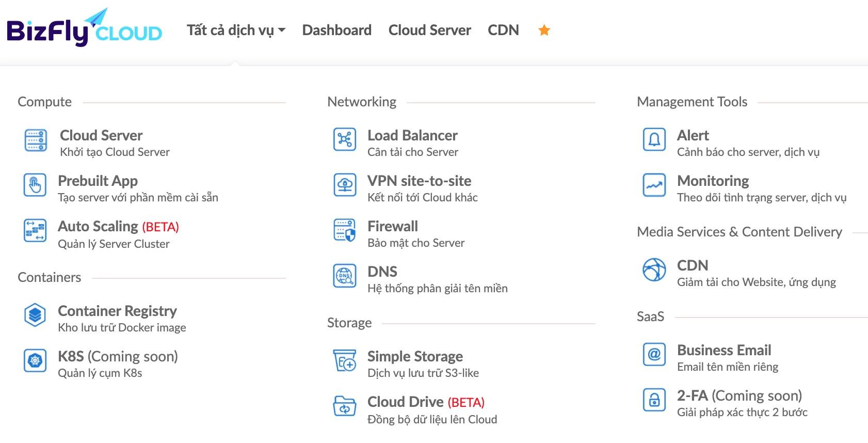Click the Prebuilt App touch icon
Image resolution: width=868 pixels, height=443 pixels.
point(35,185)
